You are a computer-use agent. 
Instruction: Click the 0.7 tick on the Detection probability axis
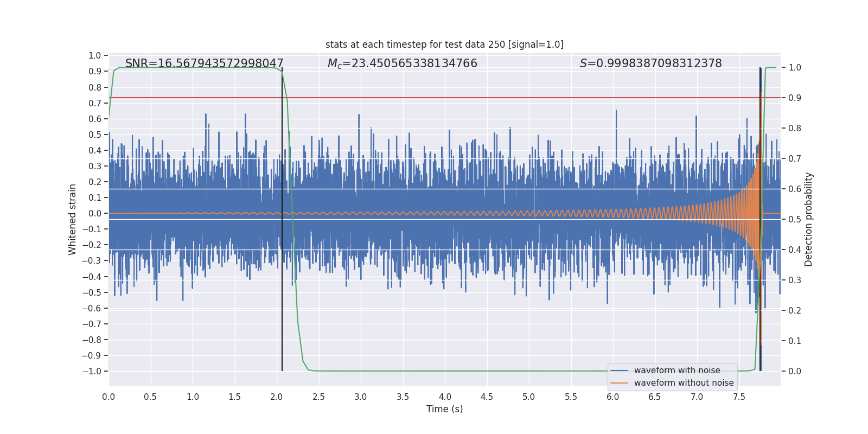(795, 158)
